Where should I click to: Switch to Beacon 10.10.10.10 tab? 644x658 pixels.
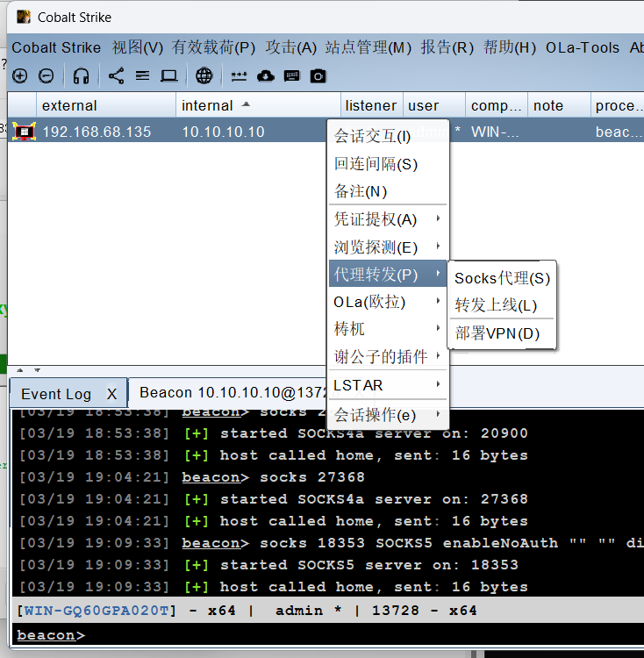pyautogui.click(x=233, y=393)
